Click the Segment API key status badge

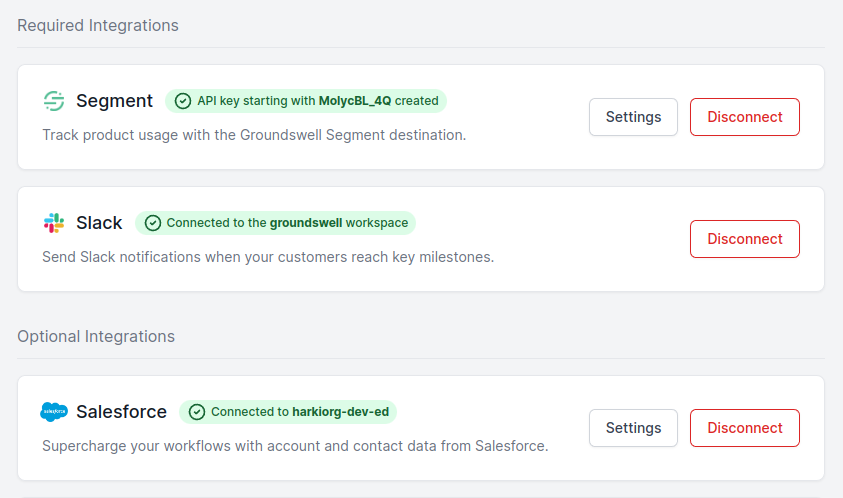(306, 101)
